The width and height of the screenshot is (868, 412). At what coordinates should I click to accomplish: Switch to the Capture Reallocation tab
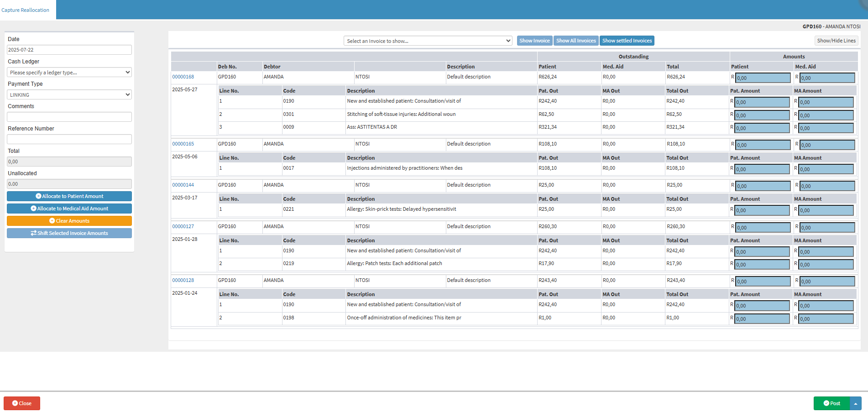point(26,10)
